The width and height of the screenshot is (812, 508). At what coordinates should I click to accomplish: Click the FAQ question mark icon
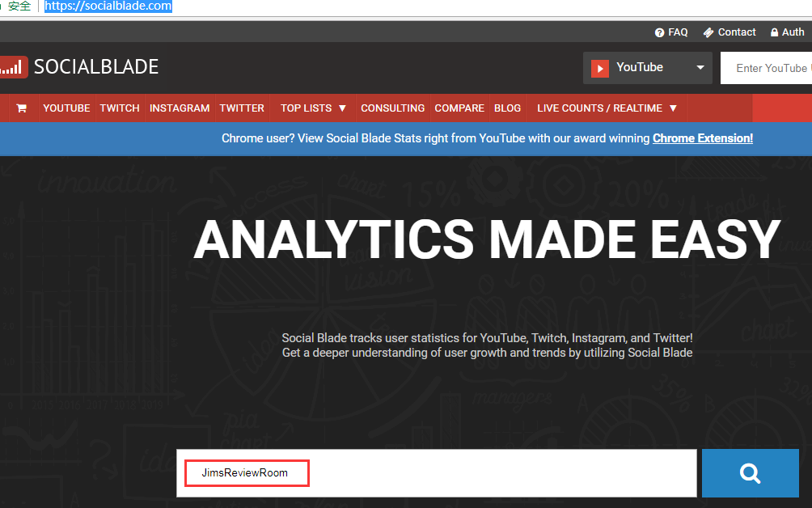click(x=659, y=32)
